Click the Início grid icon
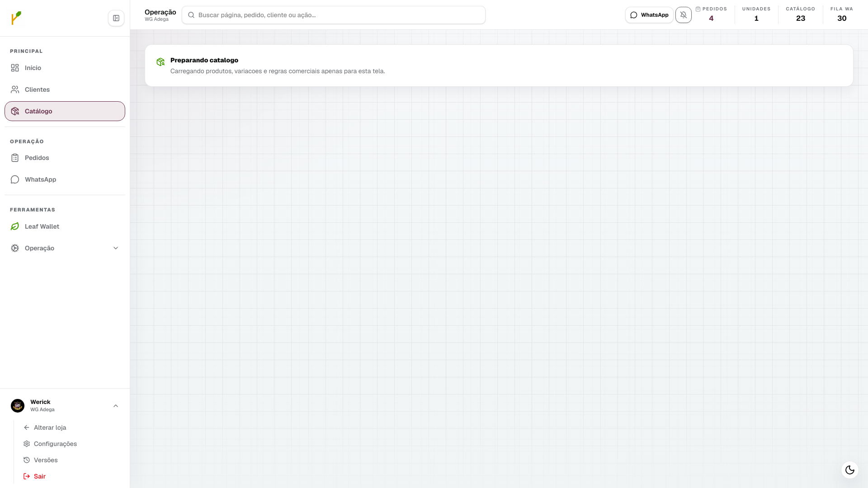Viewport: 868px width, 488px height. pyautogui.click(x=15, y=68)
